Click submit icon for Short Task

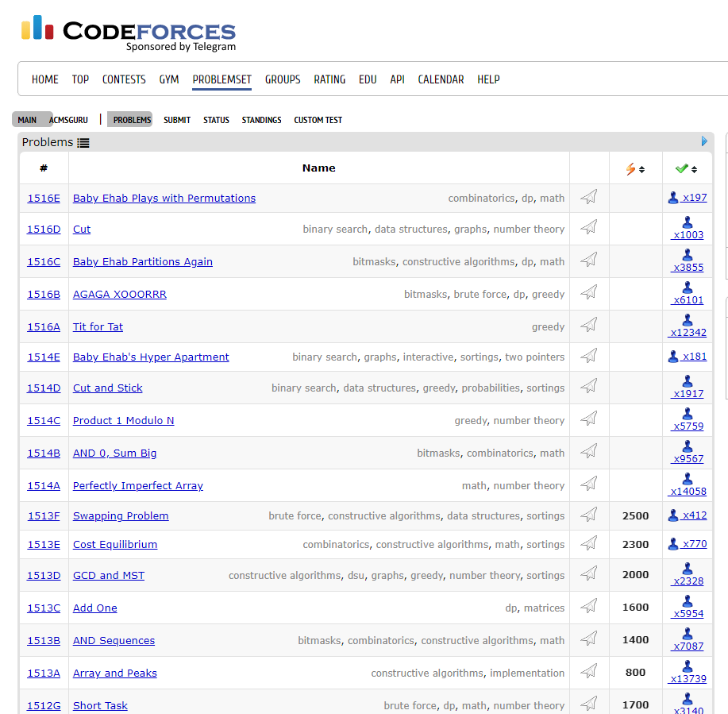click(589, 704)
